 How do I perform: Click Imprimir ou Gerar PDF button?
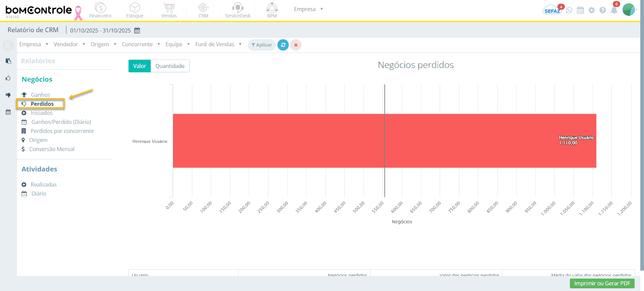(602, 283)
